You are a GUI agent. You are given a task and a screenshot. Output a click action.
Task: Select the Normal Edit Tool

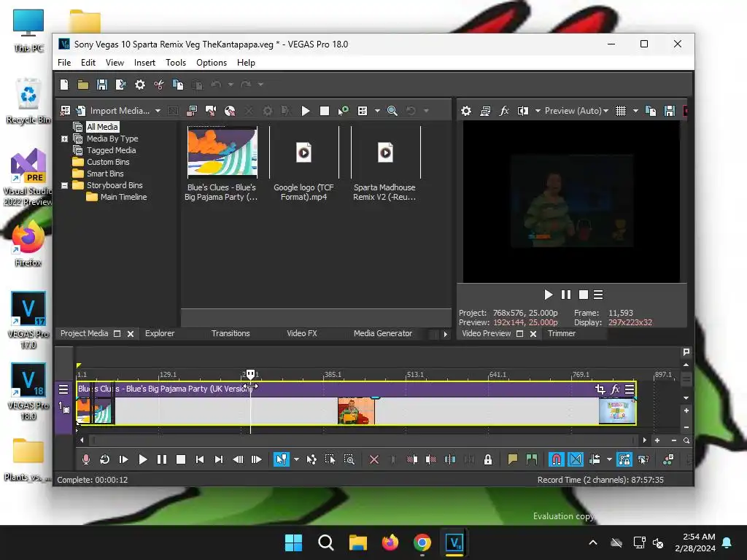282,459
